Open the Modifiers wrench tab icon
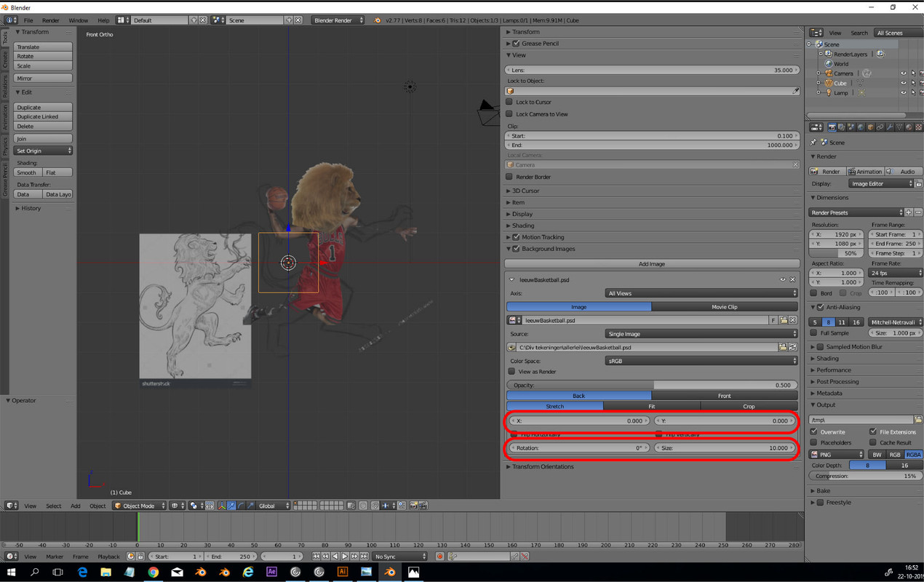924x582 pixels. pyautogui.click(x=889, y=127)
